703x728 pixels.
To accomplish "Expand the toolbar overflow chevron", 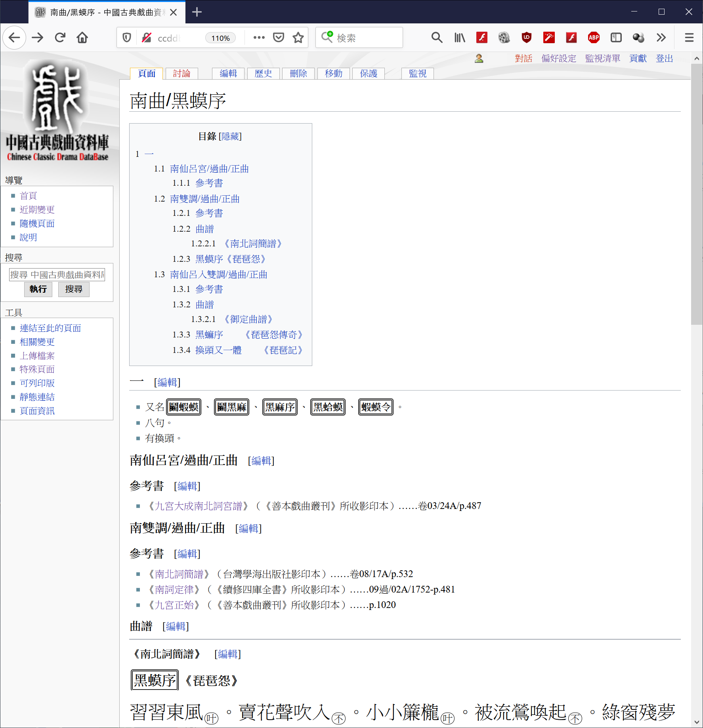I will click(661, 38).
